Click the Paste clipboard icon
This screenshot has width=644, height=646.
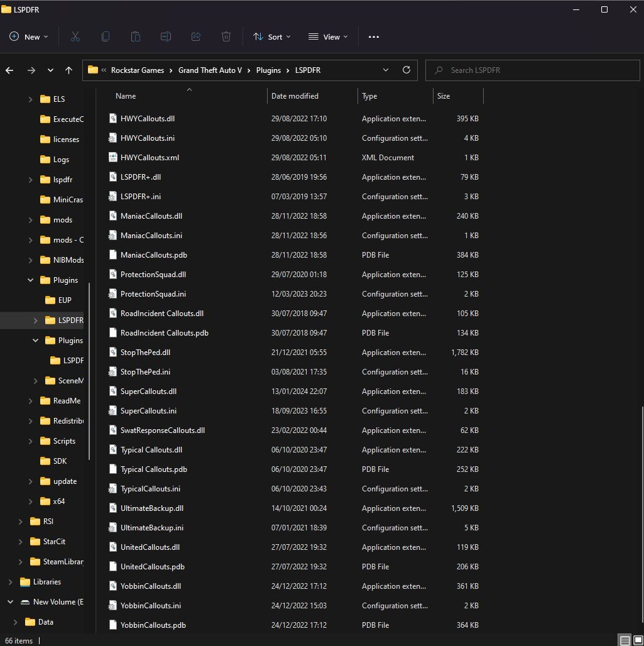click(x=136, y=37)
